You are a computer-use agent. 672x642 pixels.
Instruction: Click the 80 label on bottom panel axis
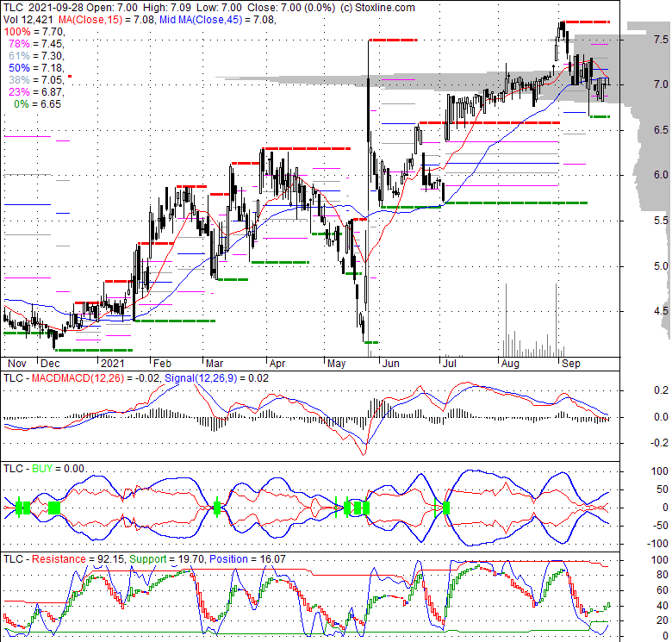663,575
